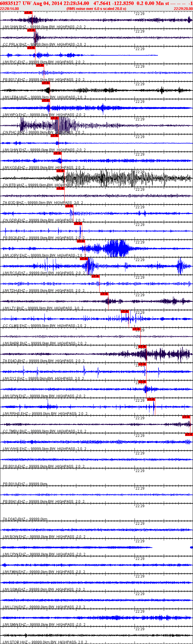Click the event ID header 60835127 UW
The width and height of the screenshot is (193, 644).
click(16, 3)
